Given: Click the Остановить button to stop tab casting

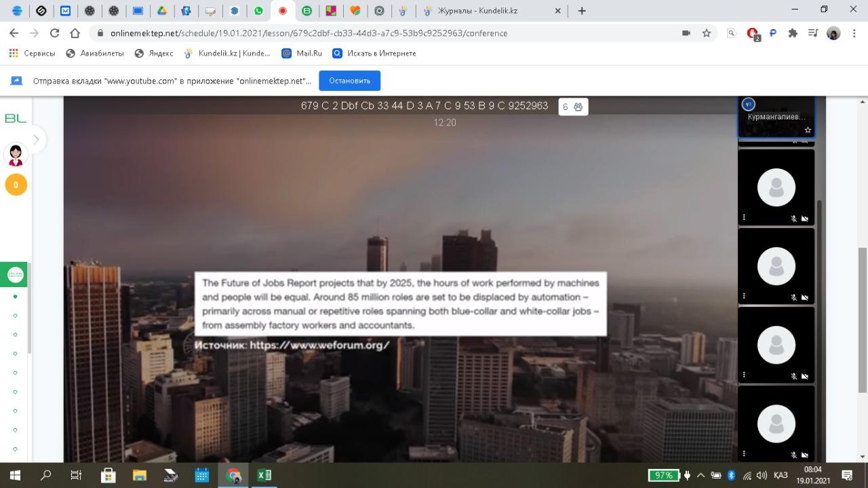Looking at the screenshot, I should pyautogui.click(x=349, y=81).
